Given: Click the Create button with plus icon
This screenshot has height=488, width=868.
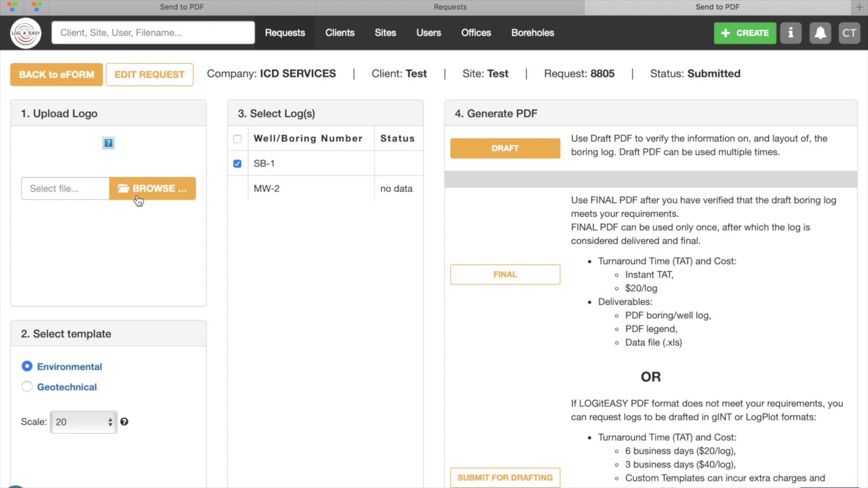Looking at the screenshot, I should click(x=745, y=33).
